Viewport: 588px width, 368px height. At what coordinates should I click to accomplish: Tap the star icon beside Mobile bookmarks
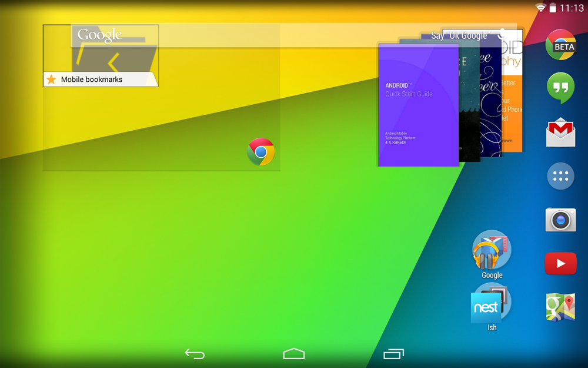(x=51, y=79)
